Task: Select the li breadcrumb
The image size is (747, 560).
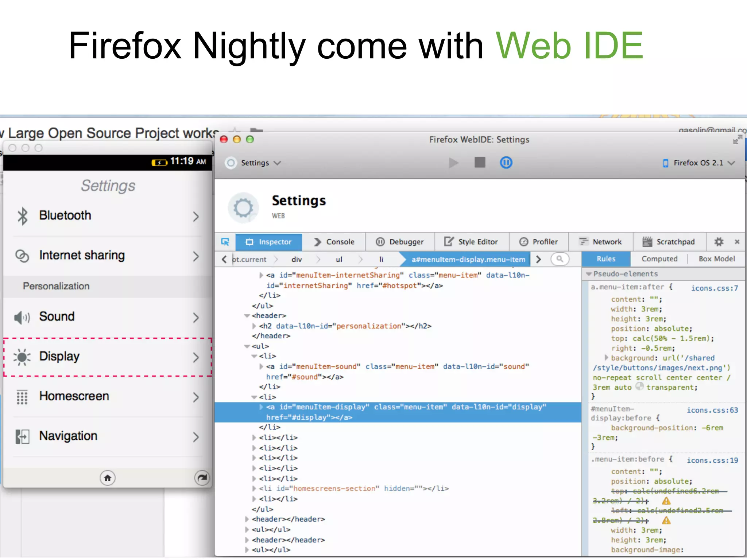Action: point(381,259)
